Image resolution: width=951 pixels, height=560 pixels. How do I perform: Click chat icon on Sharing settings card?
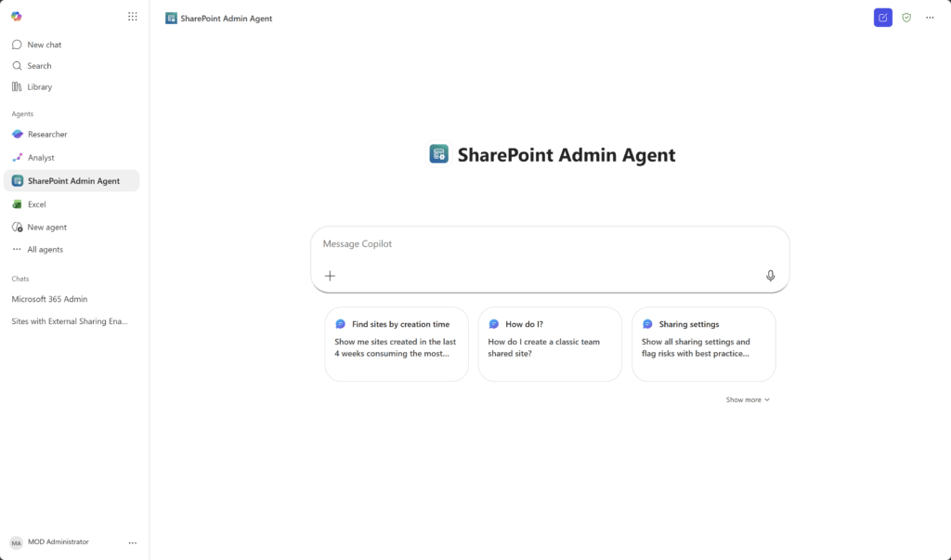click(647, 324)
